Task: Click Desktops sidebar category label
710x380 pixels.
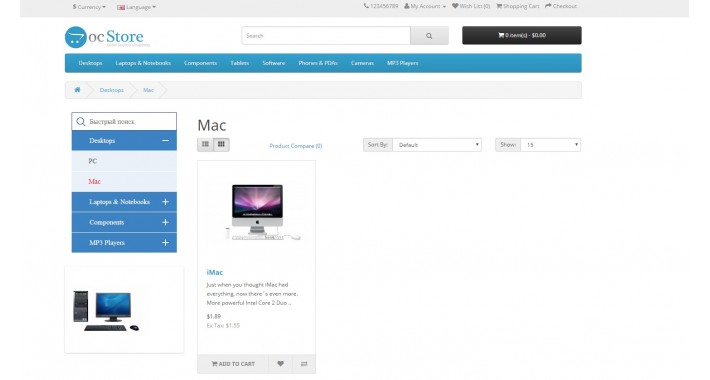Action: [x=102, y=141]
